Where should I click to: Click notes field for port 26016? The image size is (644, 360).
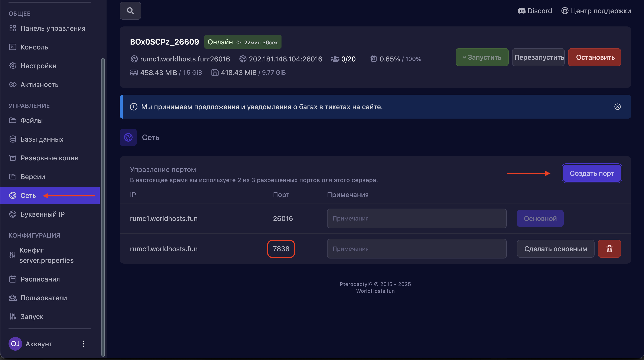coord(417,218)
